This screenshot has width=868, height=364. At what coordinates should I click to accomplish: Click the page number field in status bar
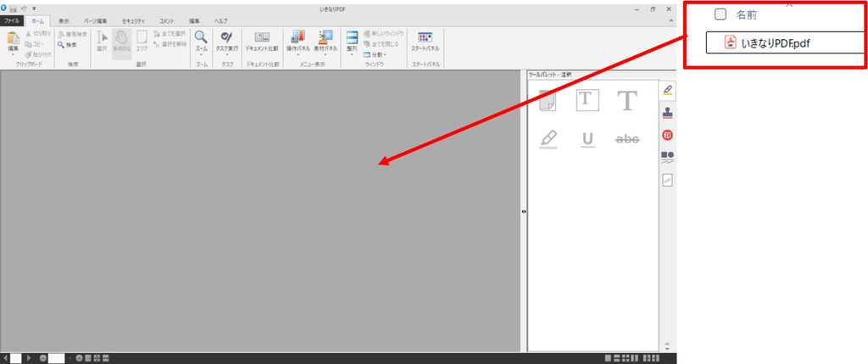[x=16, y=358]
